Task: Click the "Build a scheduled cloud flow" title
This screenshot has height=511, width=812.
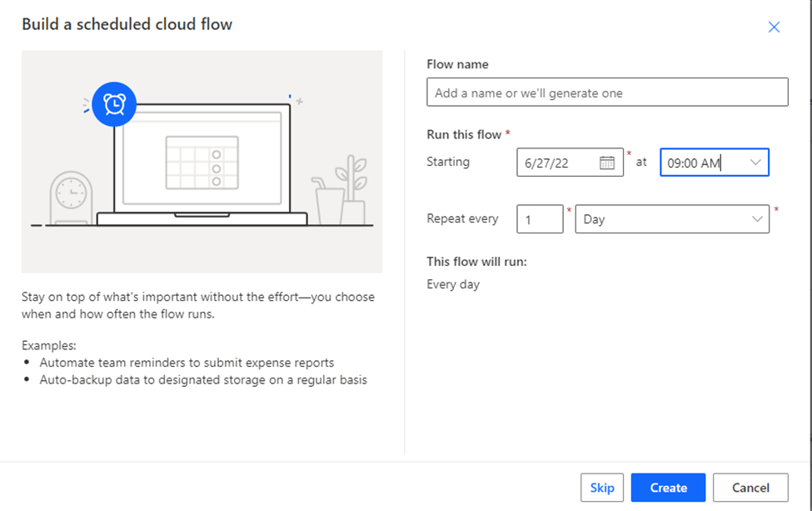Action: pyautogui.click(x=127, y=24)
